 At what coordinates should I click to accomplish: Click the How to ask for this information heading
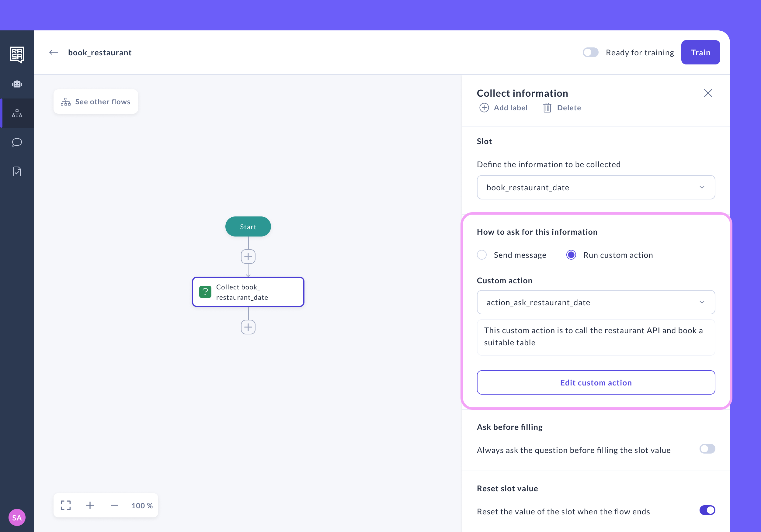click(x=537, y=232)
